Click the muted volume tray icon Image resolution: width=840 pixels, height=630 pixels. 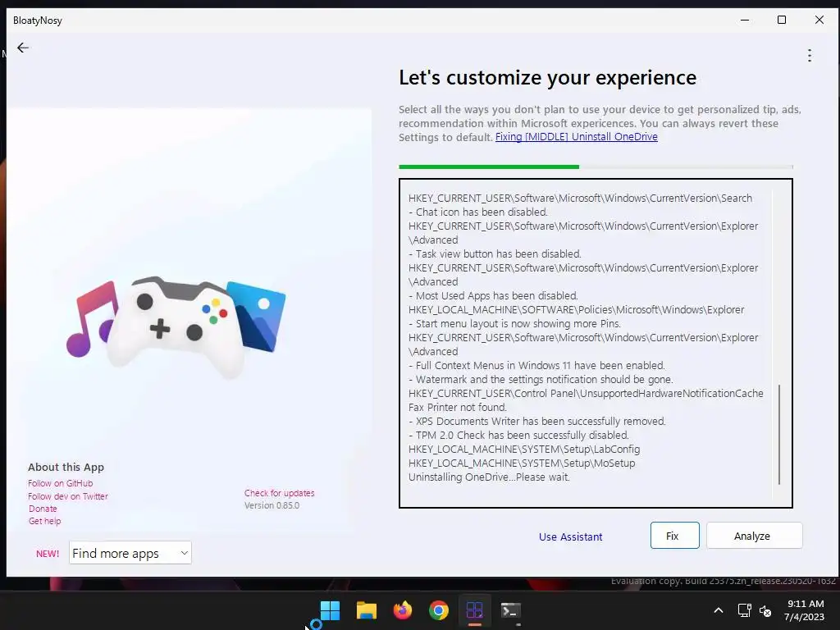pos(765,610)
